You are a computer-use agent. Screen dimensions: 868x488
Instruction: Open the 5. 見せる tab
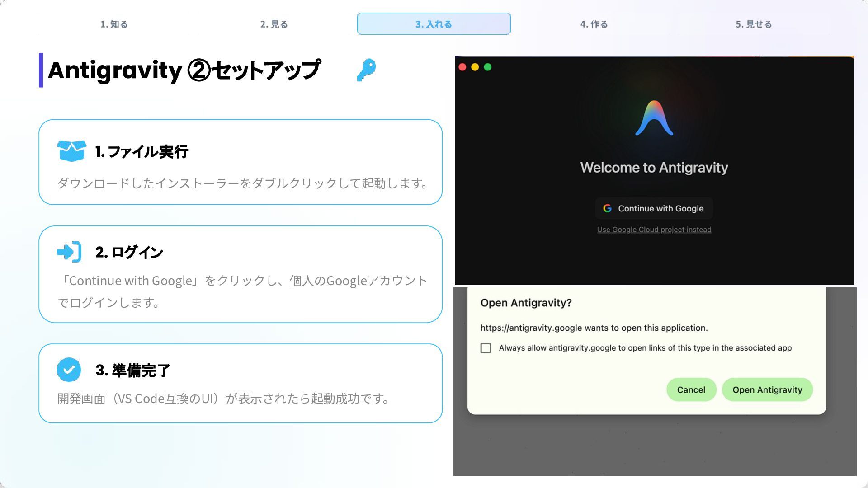point(754,24)
